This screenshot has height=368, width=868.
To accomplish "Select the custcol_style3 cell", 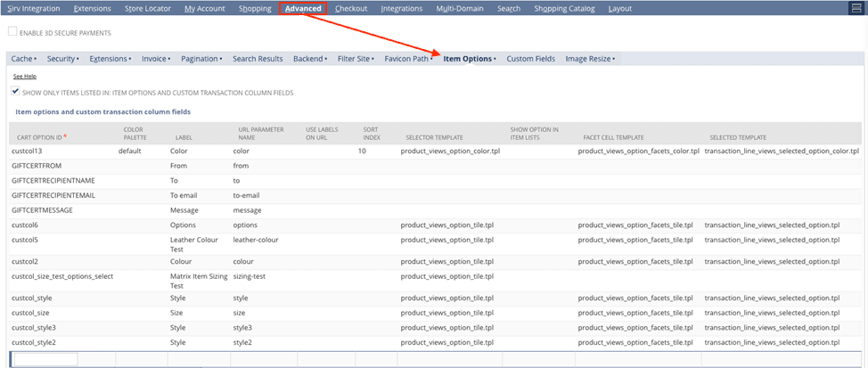I will 34,328.
